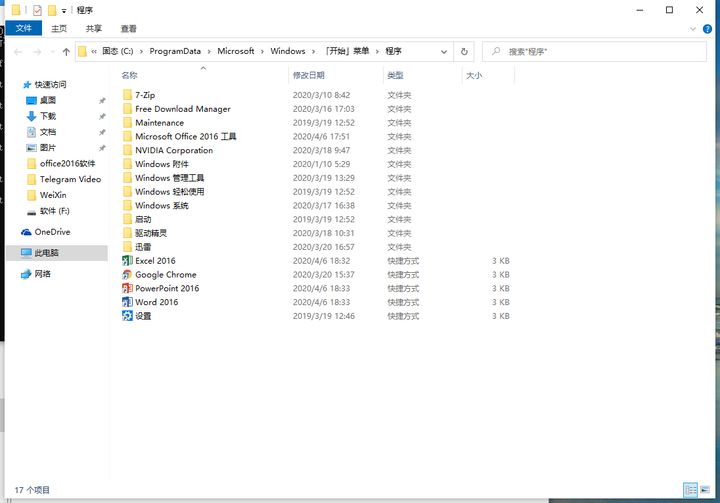Select 网络 in the navigation pane
720x503 pixels.
(x=42, y=274)
